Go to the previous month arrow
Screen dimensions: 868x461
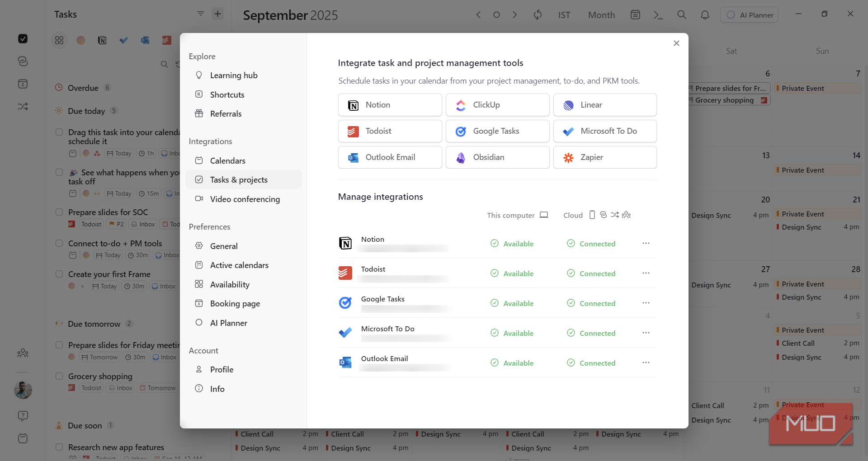tap(478, 15)
